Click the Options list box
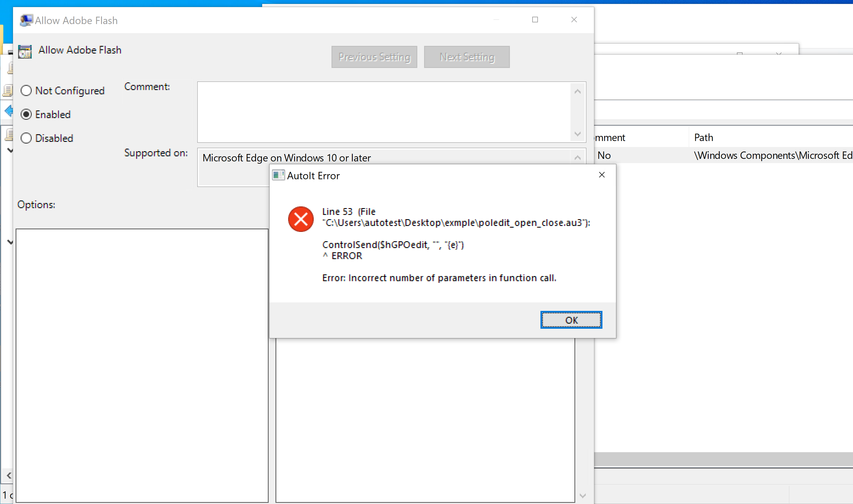 coord(142,366)
